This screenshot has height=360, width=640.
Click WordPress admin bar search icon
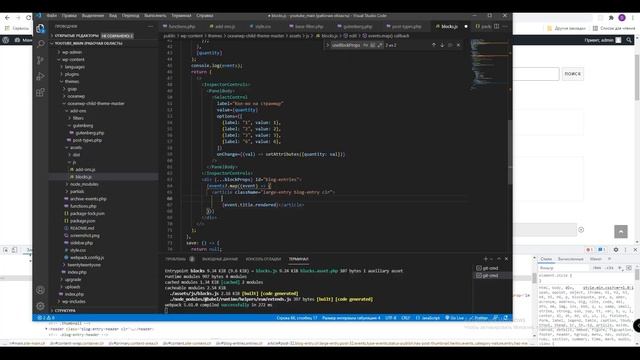click(x=629, y=40)
